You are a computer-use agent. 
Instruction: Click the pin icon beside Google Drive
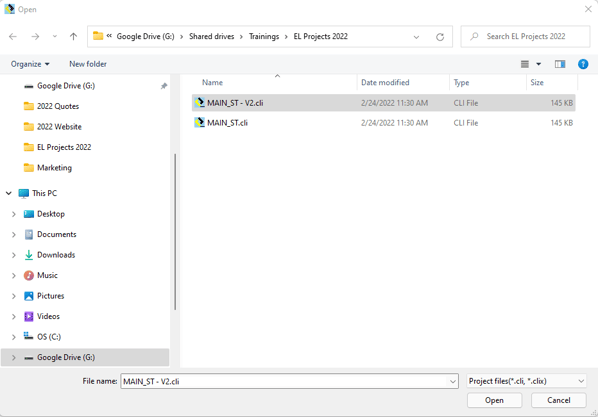(164, 86)
